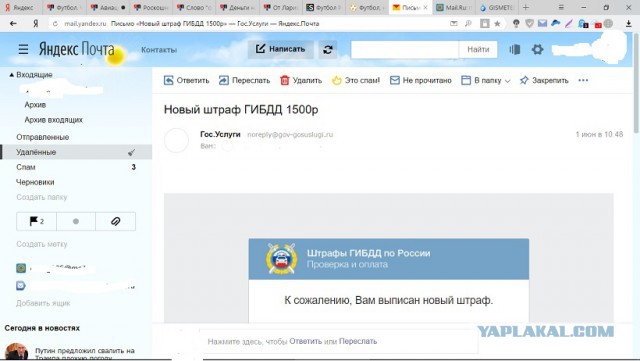The height and width of the screenshot is (361, 640).
Task: Refresh mailbox with circular arrows button
Action: point(328,50)
